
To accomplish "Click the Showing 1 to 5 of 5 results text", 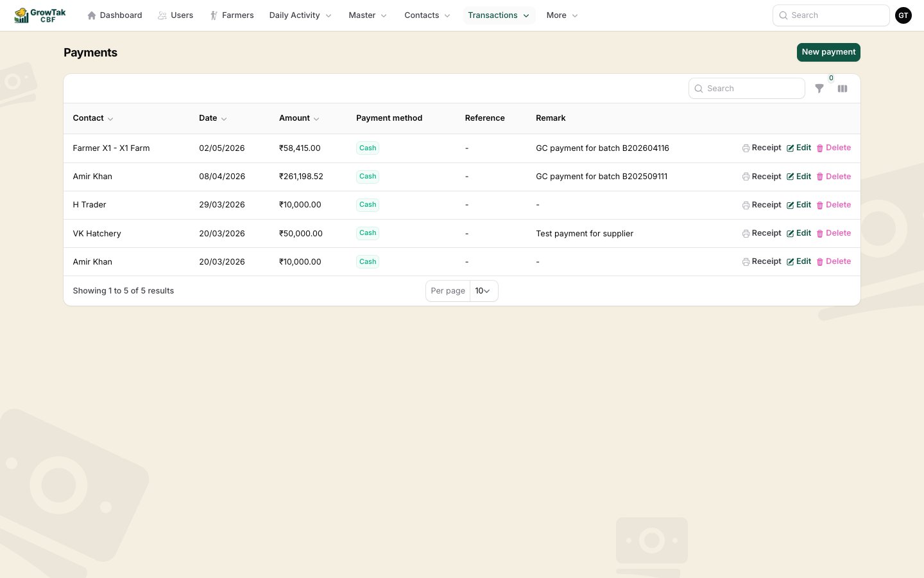I will (123, 291).
